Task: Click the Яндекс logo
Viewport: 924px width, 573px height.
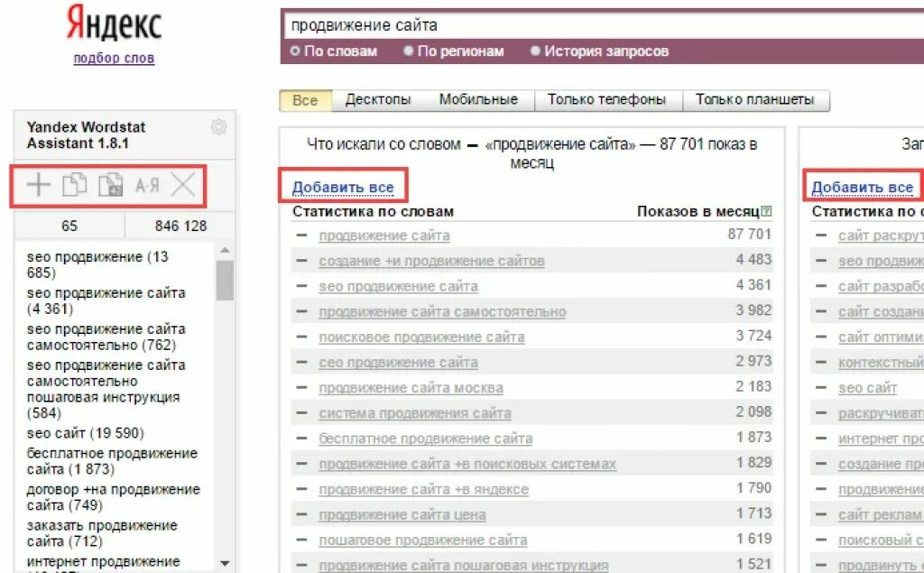Action: (114, 23)
